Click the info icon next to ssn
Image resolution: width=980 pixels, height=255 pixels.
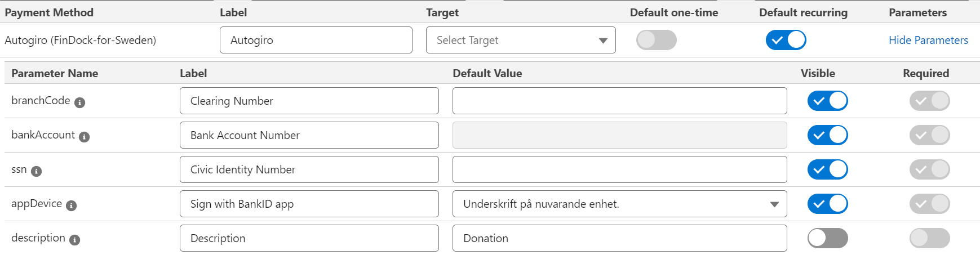(37, 171)
